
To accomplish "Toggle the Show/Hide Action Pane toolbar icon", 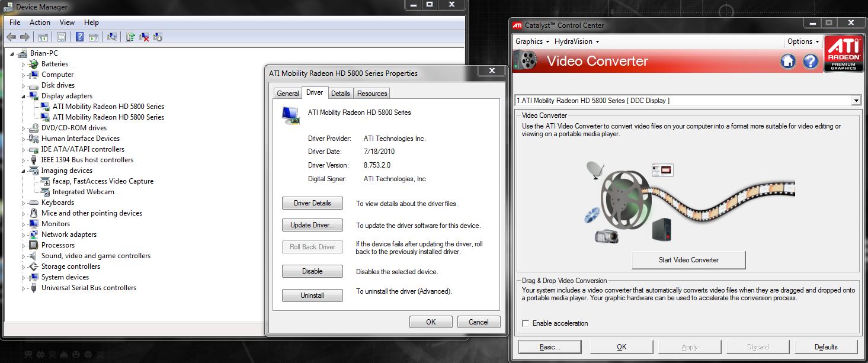I will point(93,37).
